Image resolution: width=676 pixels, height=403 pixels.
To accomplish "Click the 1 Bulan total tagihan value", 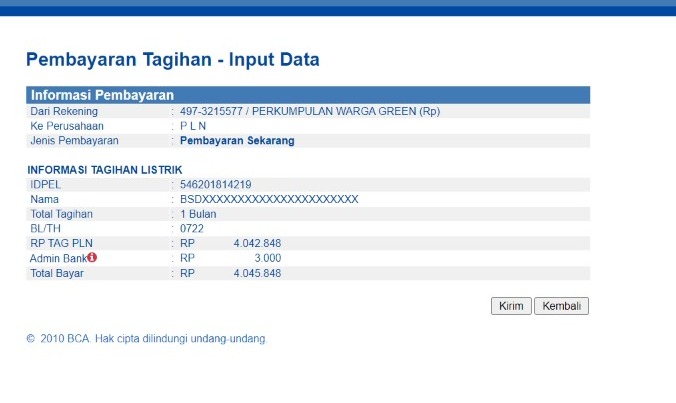I will 200,214.
